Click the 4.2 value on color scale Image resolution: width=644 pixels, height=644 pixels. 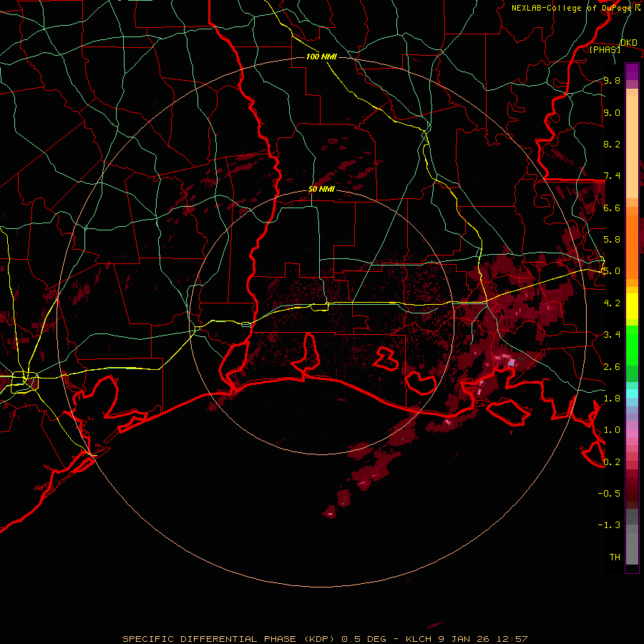tap(612, 303)
